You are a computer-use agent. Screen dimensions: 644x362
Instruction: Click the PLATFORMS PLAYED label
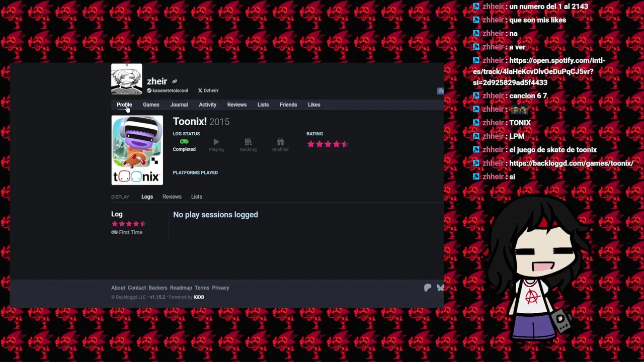coord(195,172)
